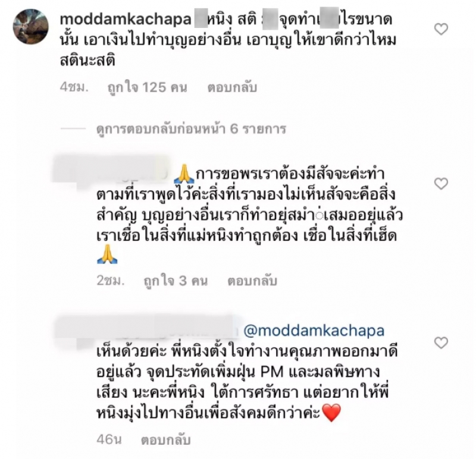This screenshot has height=459, width=476.
Task: Open moddamkachapa profile picture
Action: tap(31, 26)
